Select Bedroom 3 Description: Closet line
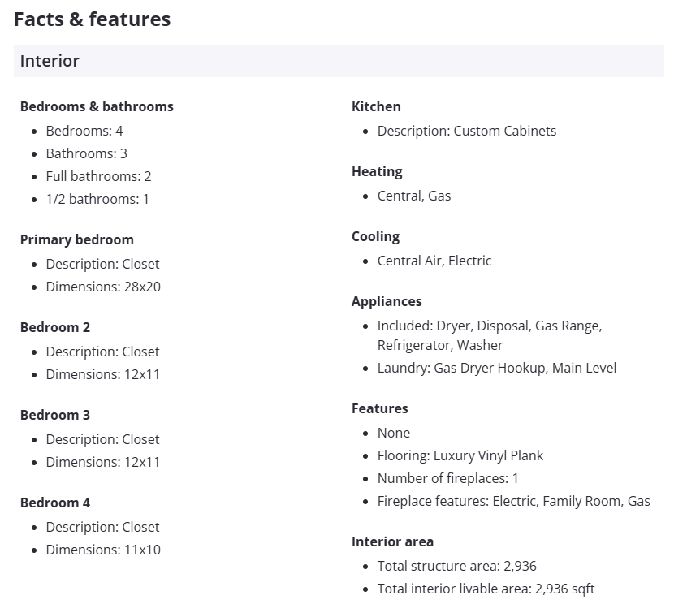The height and width of the screenshot is (604, 700). click(x=102, y=439)
